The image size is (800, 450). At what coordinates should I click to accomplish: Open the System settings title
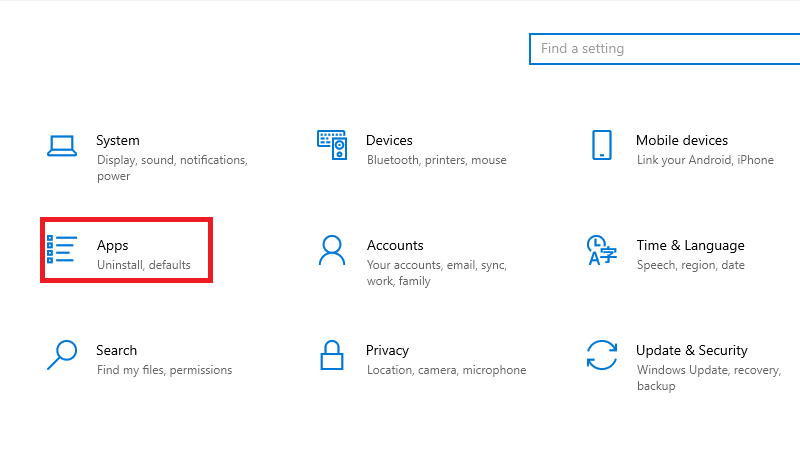click(118, 141)
